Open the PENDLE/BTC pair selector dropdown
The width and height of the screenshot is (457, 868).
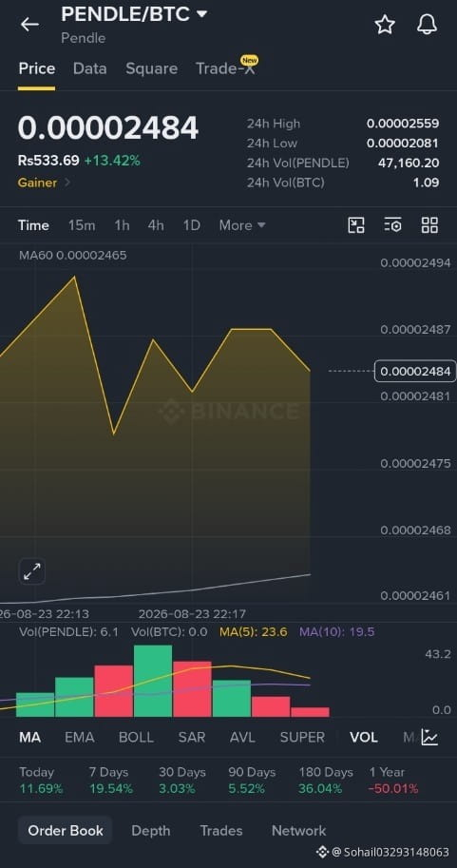coord(134,14)
